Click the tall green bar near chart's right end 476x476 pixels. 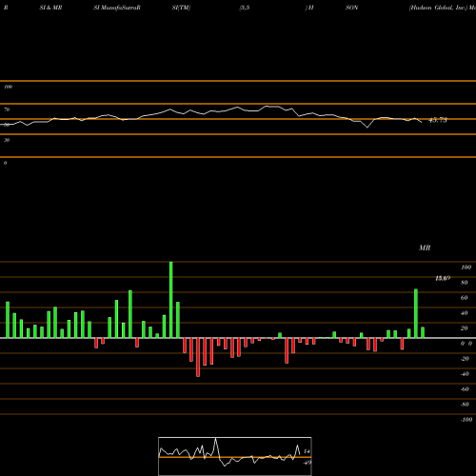(x=416, y=313)
